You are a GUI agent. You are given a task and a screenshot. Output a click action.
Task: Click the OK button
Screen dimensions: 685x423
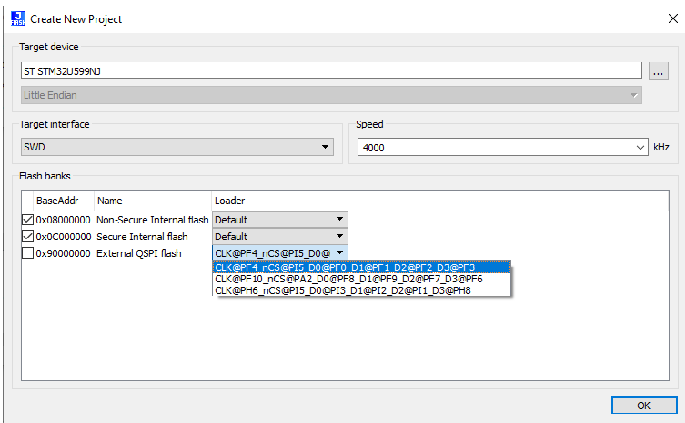pyautogui.click(x=644, y=405)
